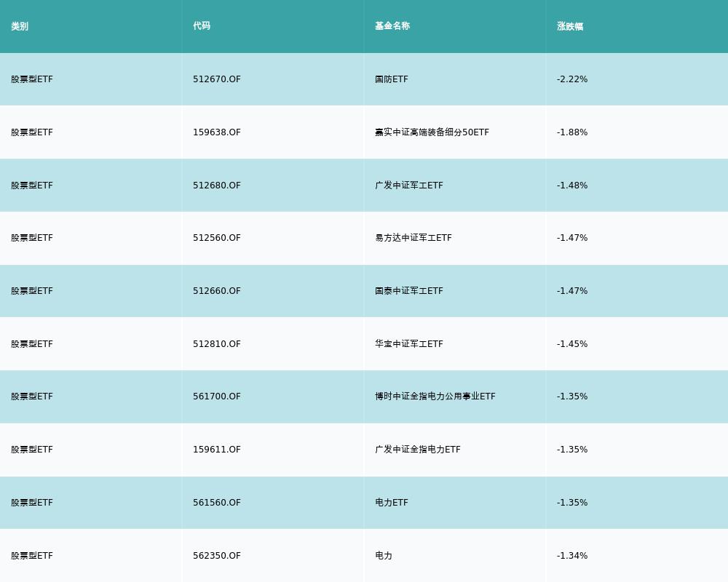Click the 代码 column header

202,26
